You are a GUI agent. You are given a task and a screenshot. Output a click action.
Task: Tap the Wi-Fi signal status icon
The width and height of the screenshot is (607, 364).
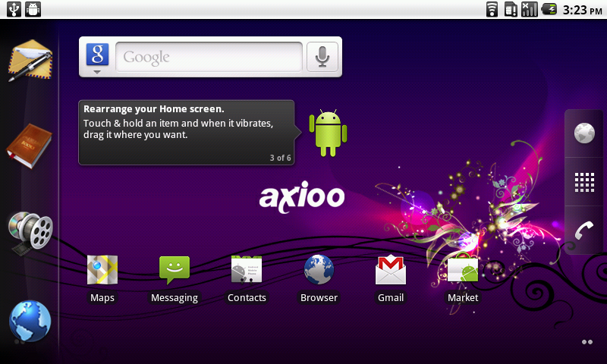(492, 9)
